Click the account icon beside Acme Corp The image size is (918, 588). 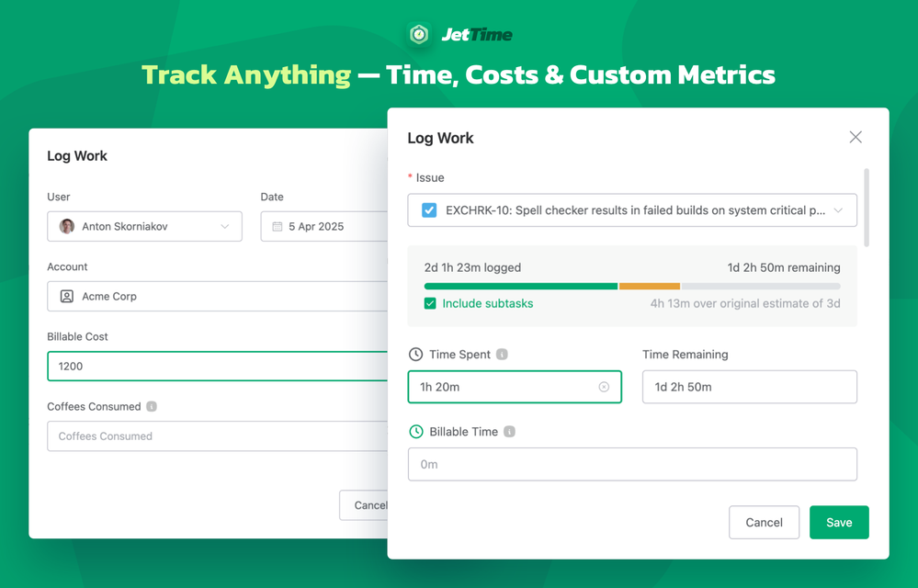tap(67, 296)
